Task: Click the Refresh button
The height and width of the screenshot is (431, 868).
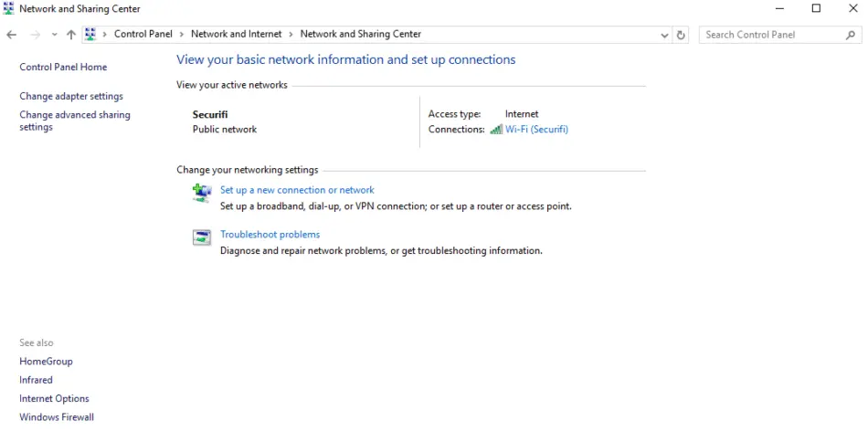Action: tap(681, 35)
